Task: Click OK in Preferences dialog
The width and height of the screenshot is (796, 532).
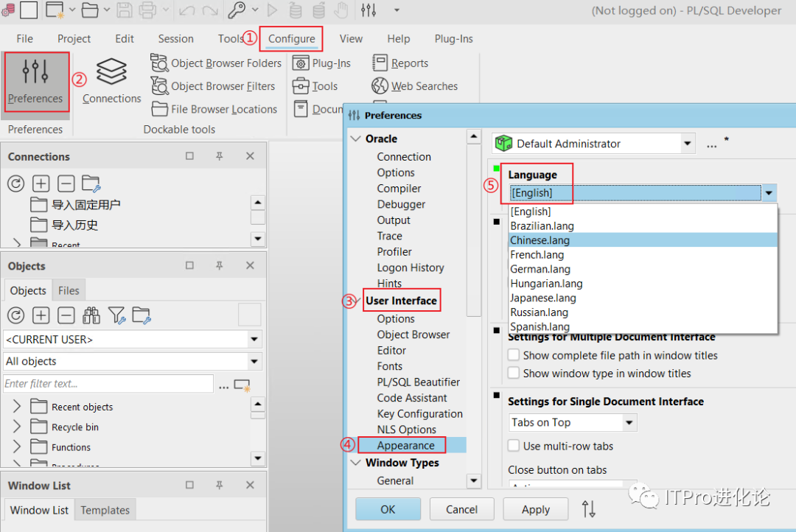Action: (388, 509)
